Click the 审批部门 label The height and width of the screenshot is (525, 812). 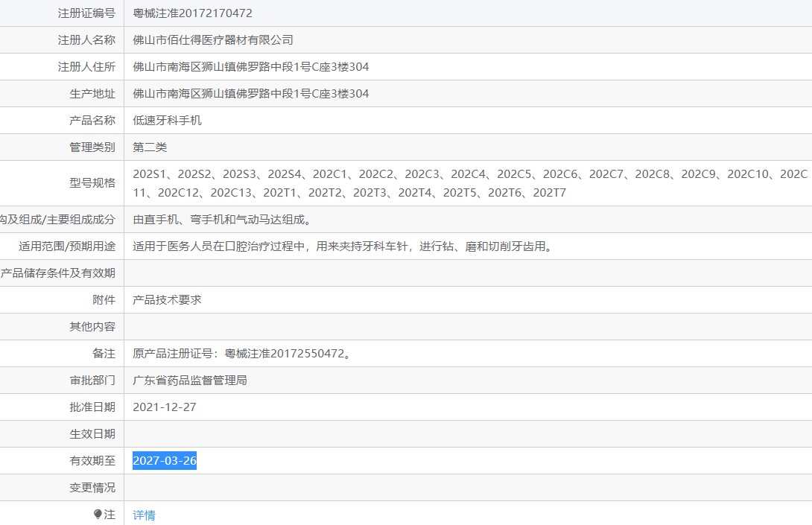coord(92,381)
